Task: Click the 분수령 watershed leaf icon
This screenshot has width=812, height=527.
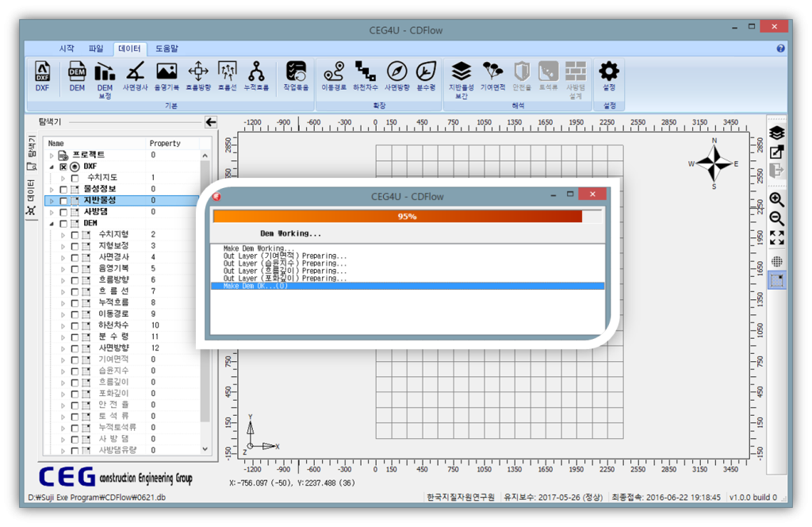Action: [426, 76]
